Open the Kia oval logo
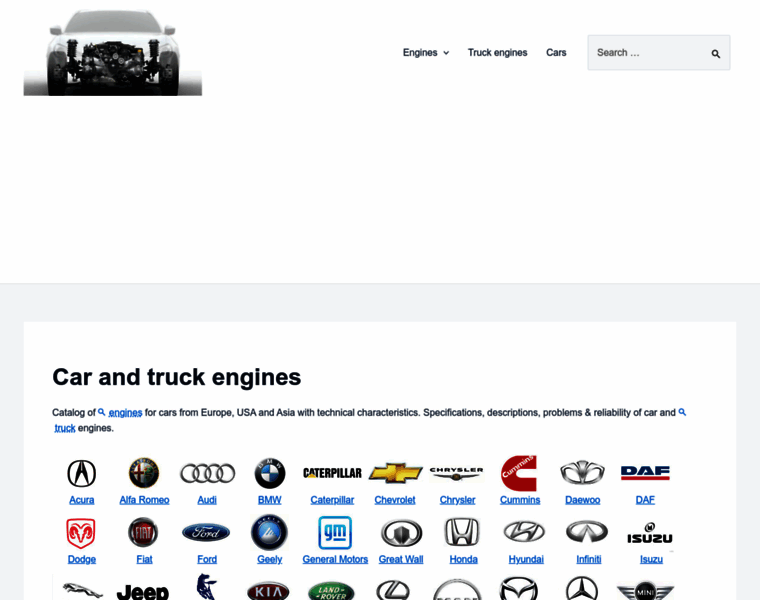The image size is (760, 600). 268,591
